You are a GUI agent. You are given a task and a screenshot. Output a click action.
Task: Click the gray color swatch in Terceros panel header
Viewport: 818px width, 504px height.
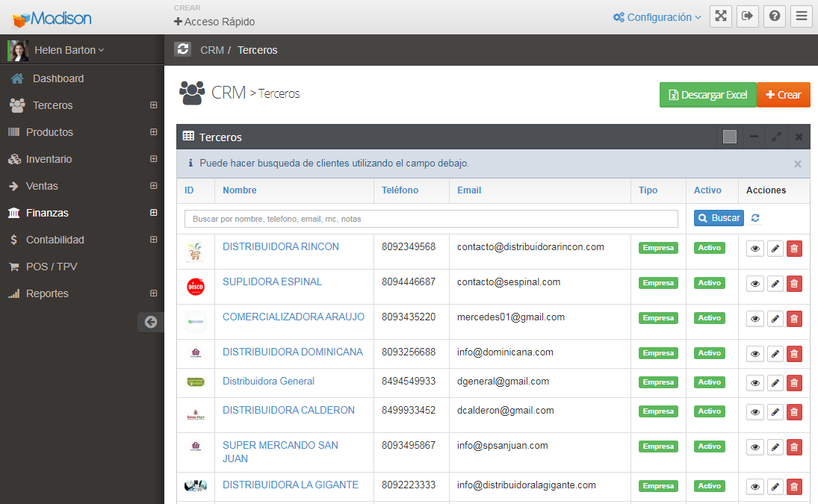(x=730, y=137)
